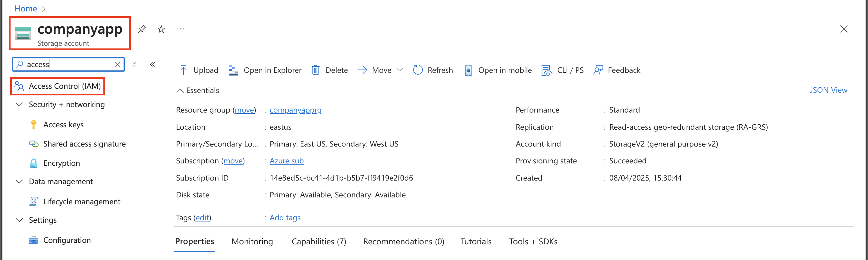Click the Lifecycle management icon
This screenshot has height=260, width=868.
pyautogui.click(x=33, y=202)
